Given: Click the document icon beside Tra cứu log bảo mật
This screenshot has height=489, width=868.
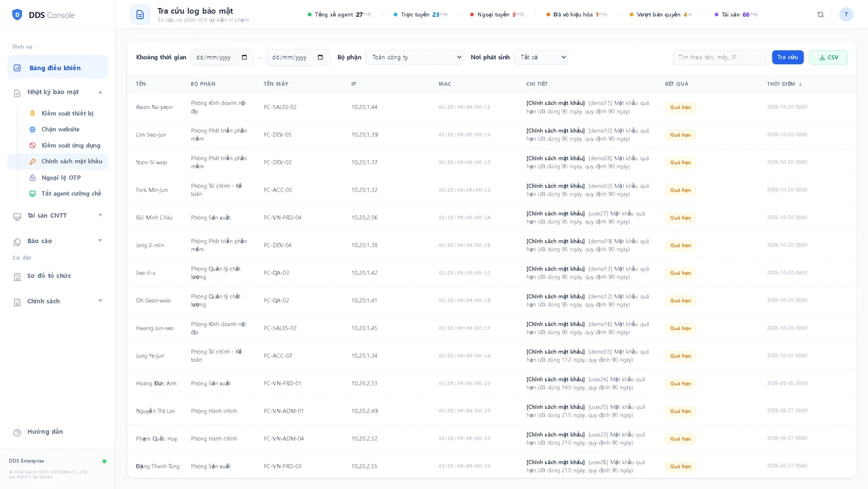Looking at the screenshot, I should point(140,14).
